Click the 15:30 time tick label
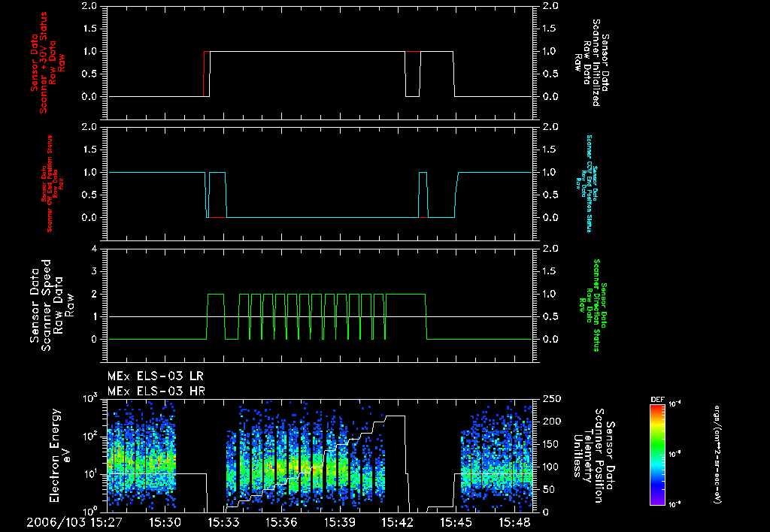Image resolution: width=770 pixels, height=532 pixels. (165, 522)
